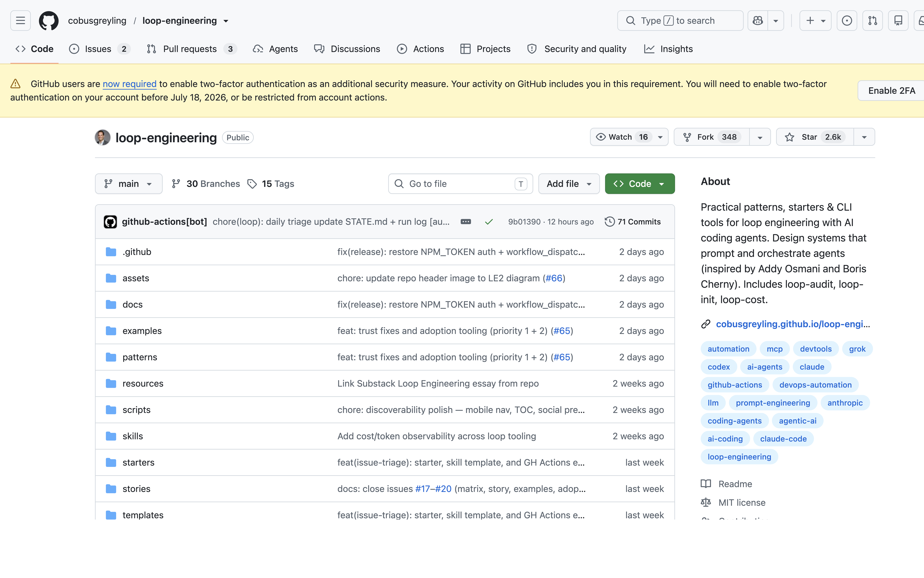Viewport: 924px width, 578px height.
Task: Open the repository name dropdown caret
Action: coord(226,21)
